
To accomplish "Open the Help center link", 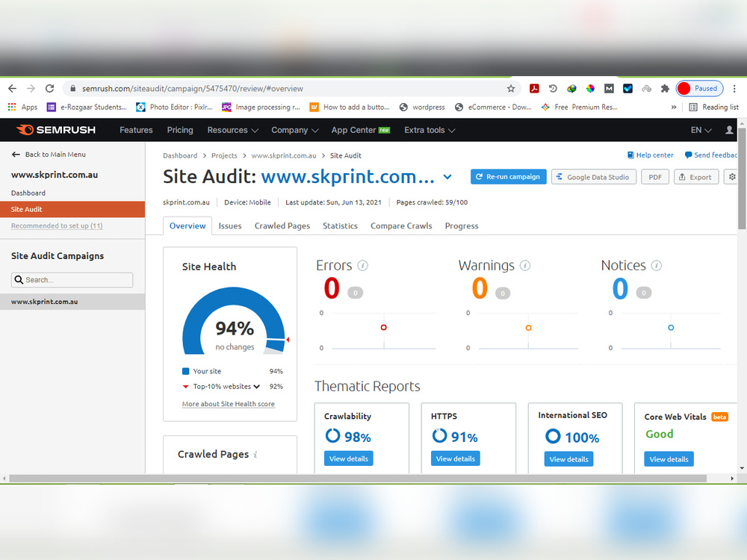I will pyautogui.click(x=651, y=155).
